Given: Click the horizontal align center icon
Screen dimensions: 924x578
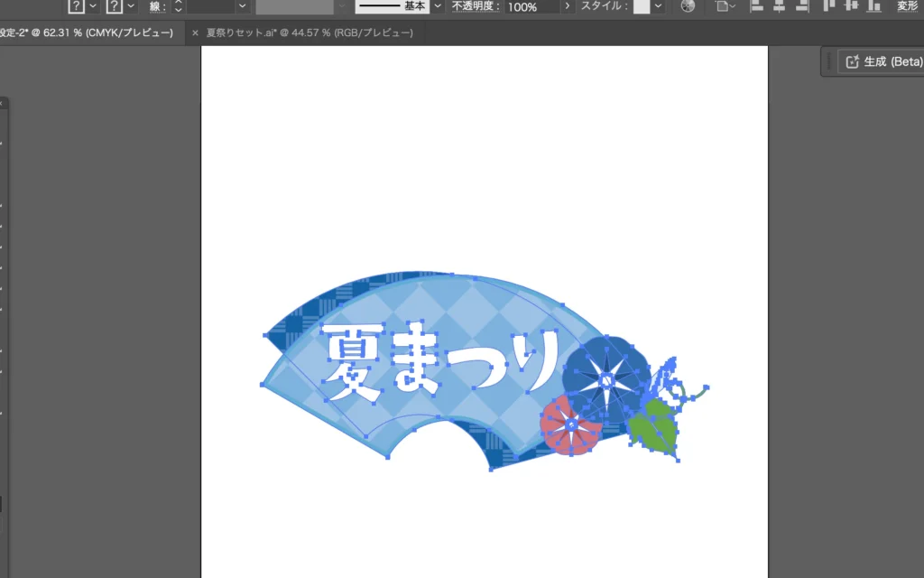Looking at the screenshot, I should coord(779,5).
